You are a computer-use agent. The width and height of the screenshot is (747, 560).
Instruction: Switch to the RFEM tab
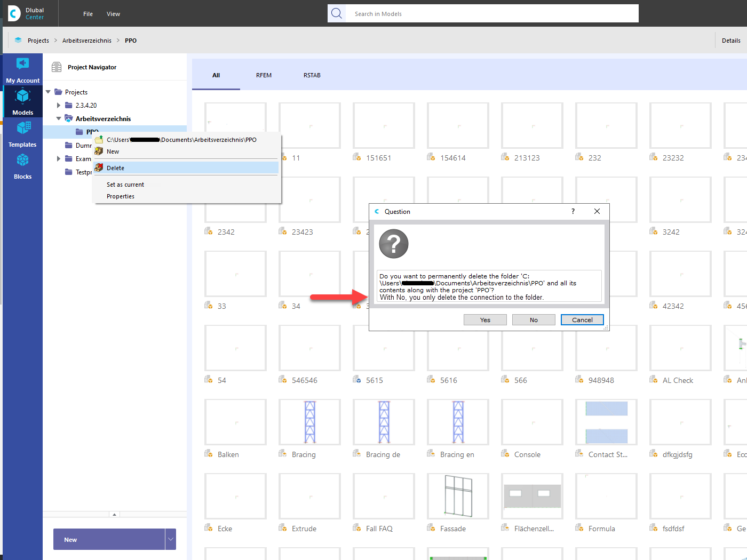(264, 75)
